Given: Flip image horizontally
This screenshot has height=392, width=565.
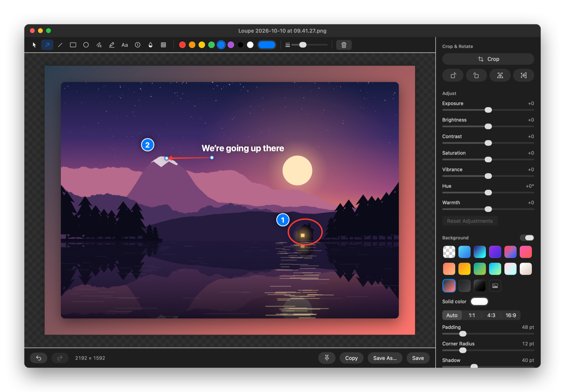Looking at the screenshot, I should tap(500, 75).
